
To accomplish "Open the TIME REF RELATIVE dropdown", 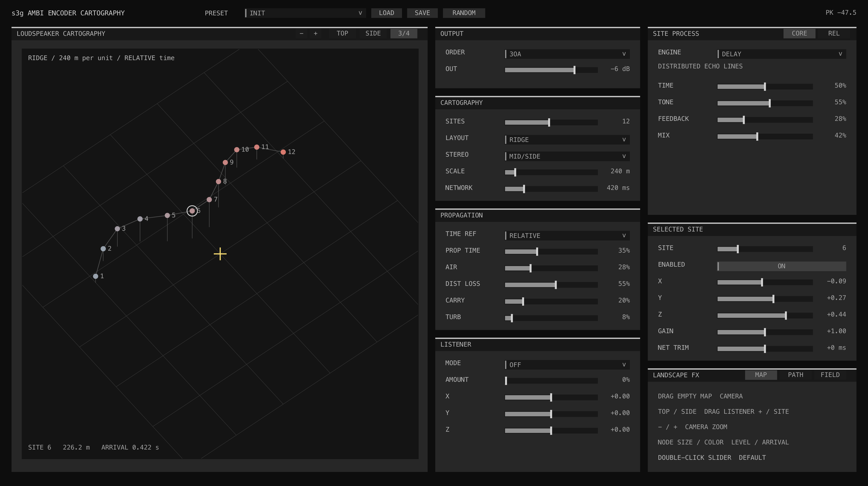I will (567, 236).
